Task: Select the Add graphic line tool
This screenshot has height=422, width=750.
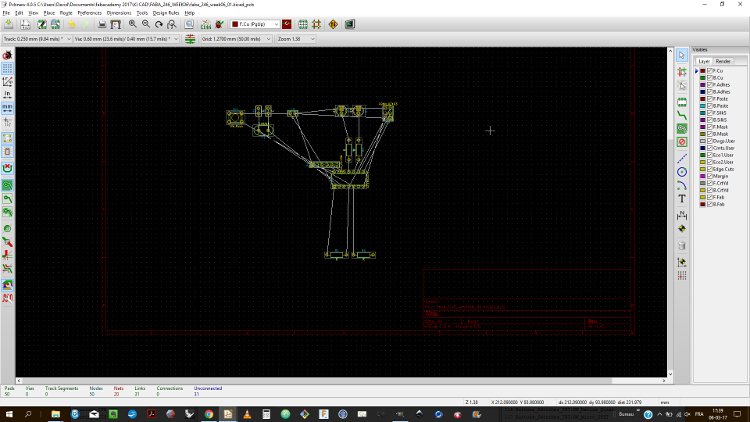Action: (682, 159)
